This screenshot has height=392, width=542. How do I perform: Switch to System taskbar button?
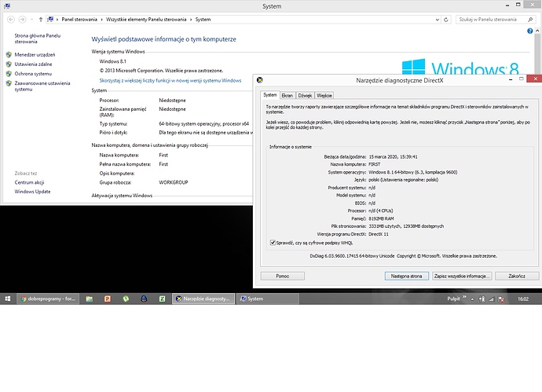pyautogui.click(x=268, y=299)
